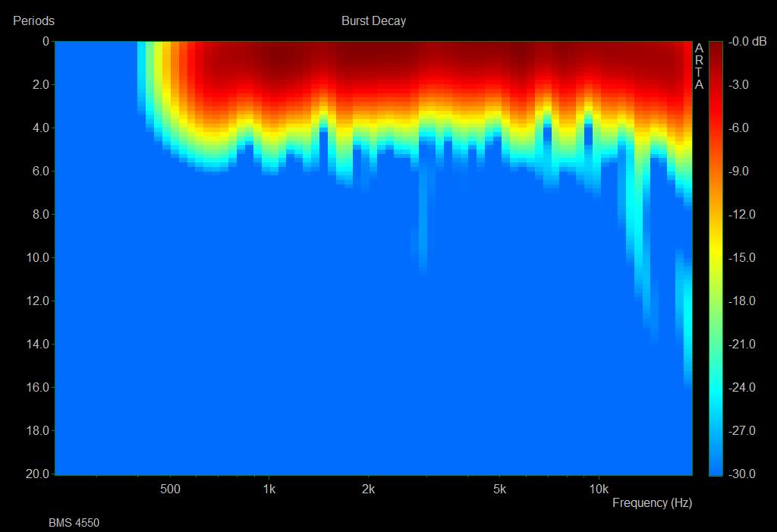Click the Burst Decay chart title
This screenshot has height=532, width=777.
click(373, 21)
